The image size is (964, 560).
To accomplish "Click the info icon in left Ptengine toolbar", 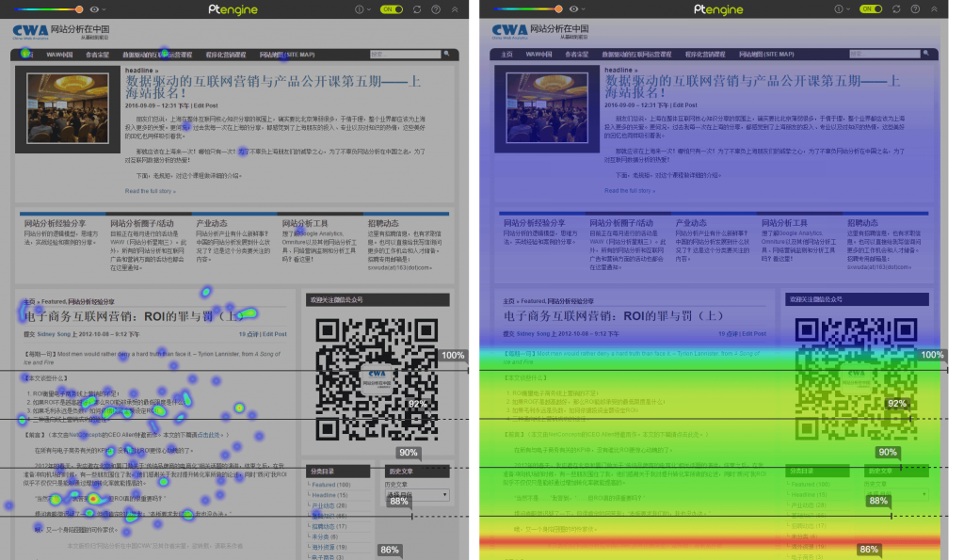I will tap(359, 9).
